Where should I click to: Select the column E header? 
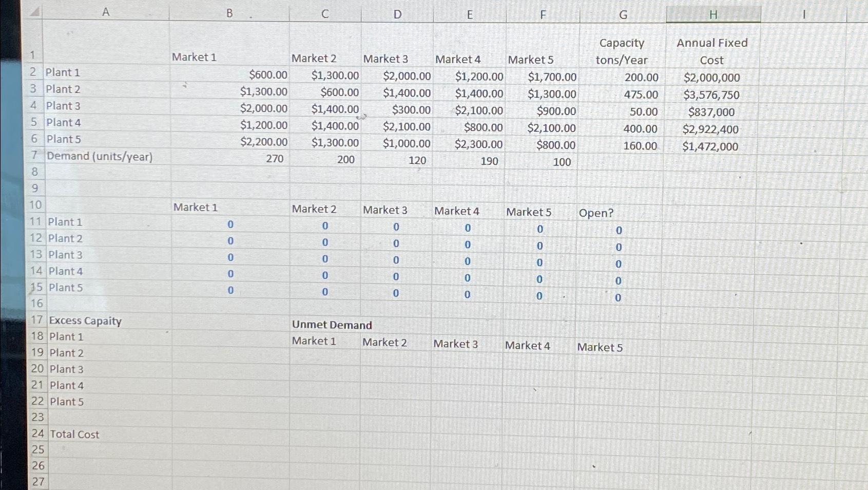point(470,15)
